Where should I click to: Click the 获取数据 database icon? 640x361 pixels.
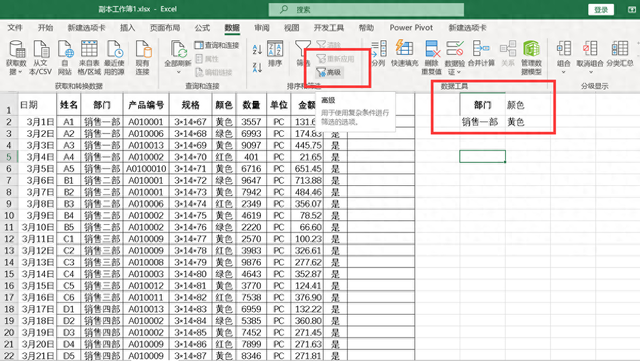click(17, 49)
